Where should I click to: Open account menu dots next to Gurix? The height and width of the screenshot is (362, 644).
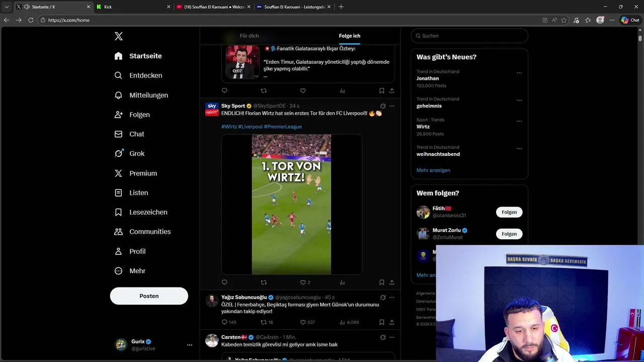coord(190,345)
